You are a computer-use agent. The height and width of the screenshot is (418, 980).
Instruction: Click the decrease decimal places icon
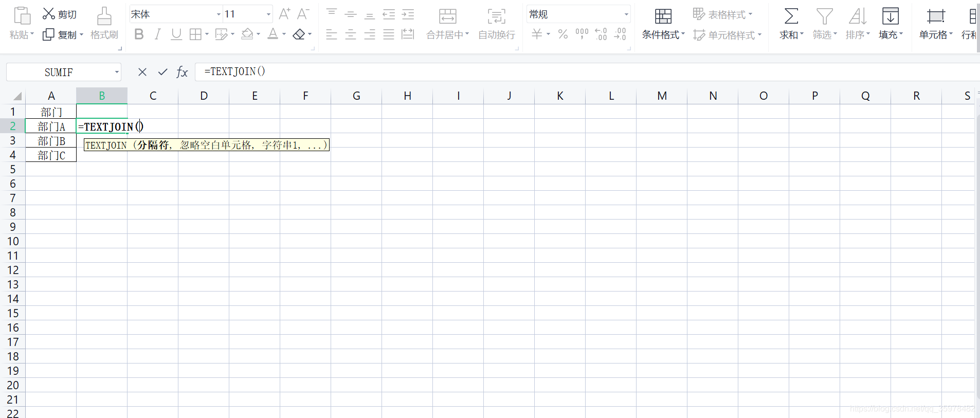coord(620,34)
